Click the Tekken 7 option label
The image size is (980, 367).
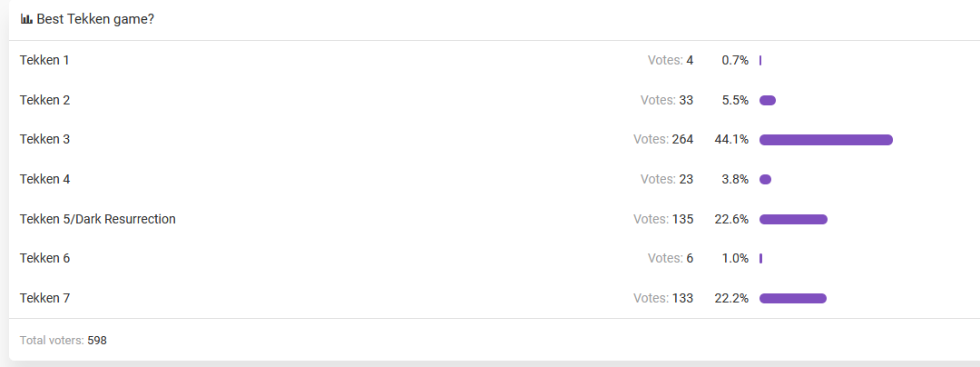coord(45,298)
